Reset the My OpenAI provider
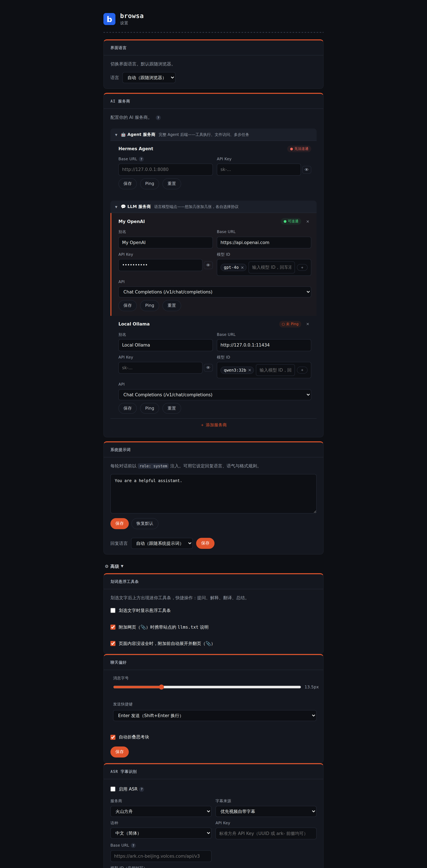Image resolution: width=427 pixels, height=868 pixels. 172,305
